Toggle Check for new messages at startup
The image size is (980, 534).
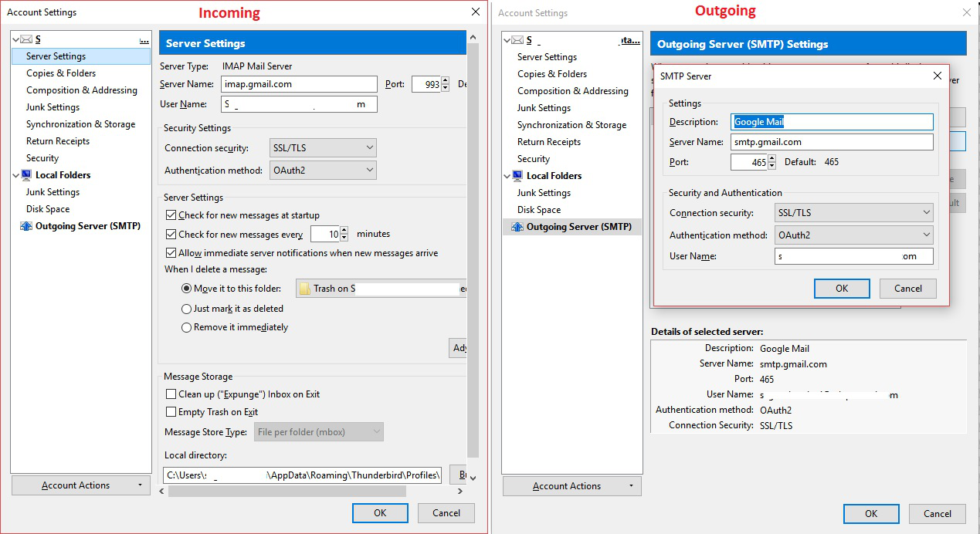tap(171, 215)
